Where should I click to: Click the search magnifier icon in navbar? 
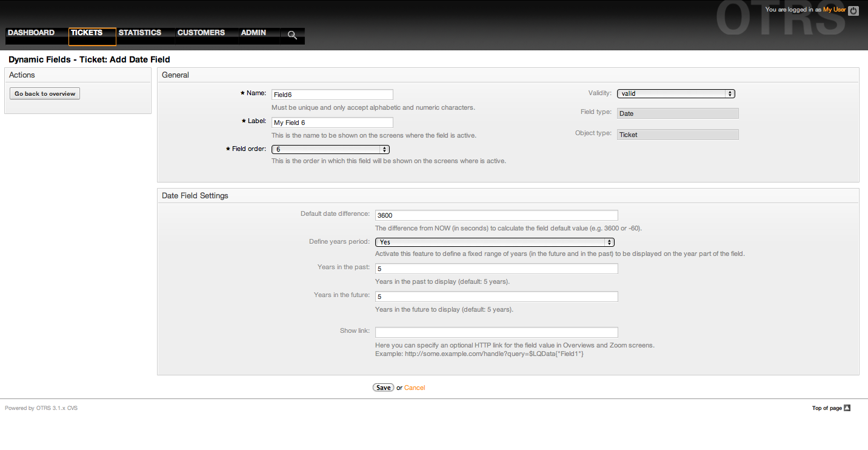(x=292, y=35)
